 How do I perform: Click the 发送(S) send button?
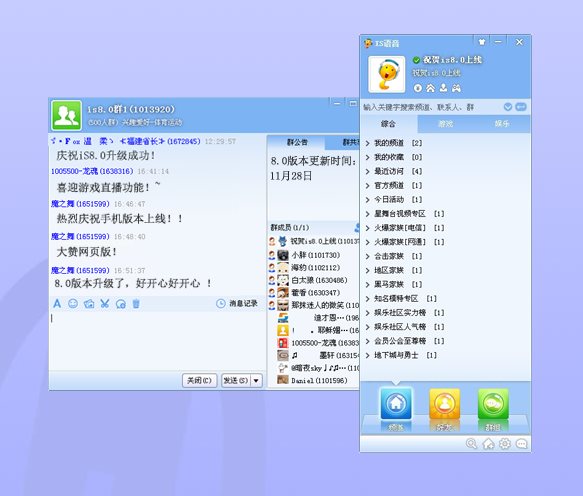[236, 380]
